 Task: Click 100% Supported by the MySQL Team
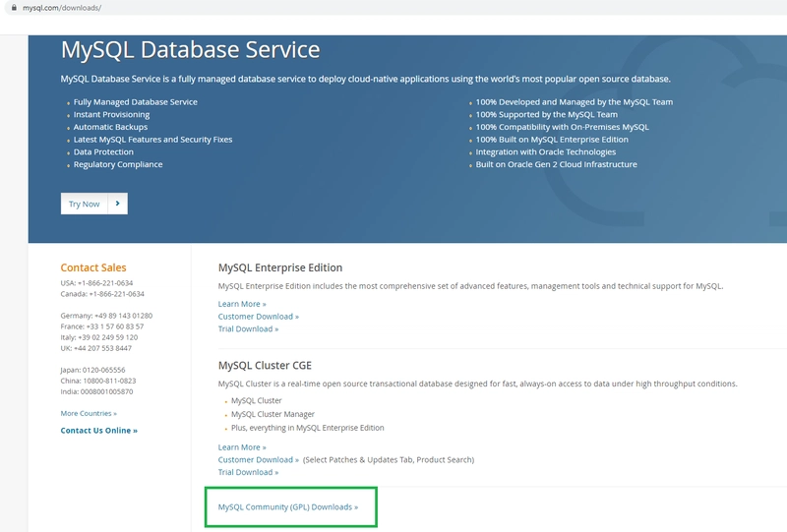click(547, 114)
